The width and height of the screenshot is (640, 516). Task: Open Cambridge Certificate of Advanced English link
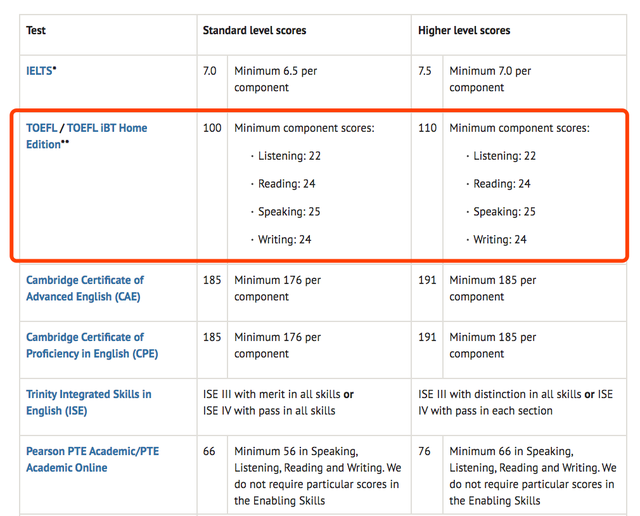(84, 288)
